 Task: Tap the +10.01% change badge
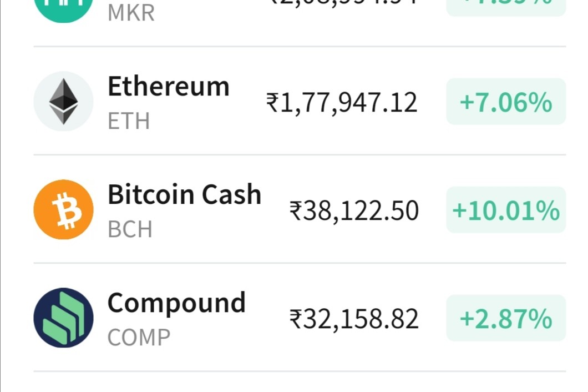pos(506,209)
